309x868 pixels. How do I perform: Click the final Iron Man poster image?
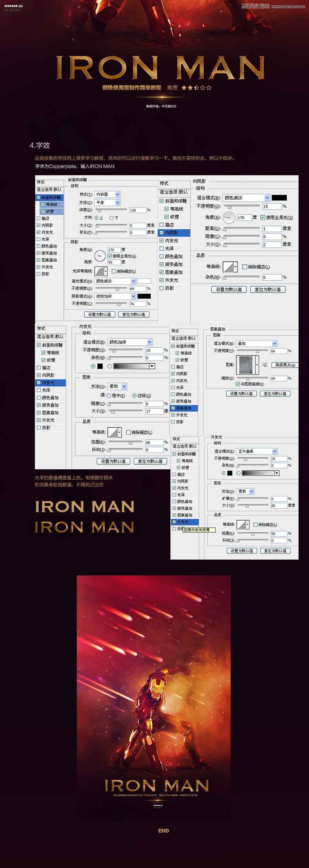tap(154, 698)
